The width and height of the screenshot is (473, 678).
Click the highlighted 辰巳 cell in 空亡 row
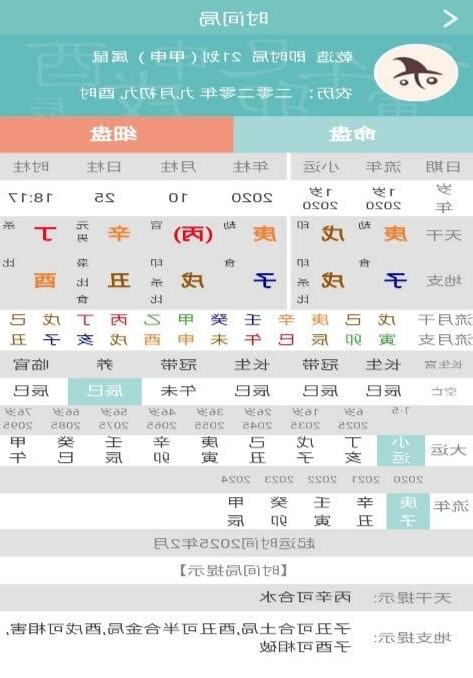pos(105,391)
